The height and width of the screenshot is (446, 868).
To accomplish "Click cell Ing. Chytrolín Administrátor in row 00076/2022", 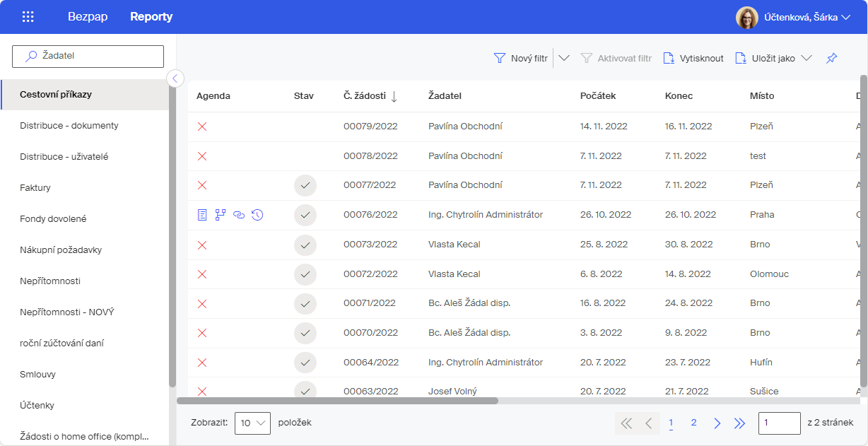I will point(486,215).
